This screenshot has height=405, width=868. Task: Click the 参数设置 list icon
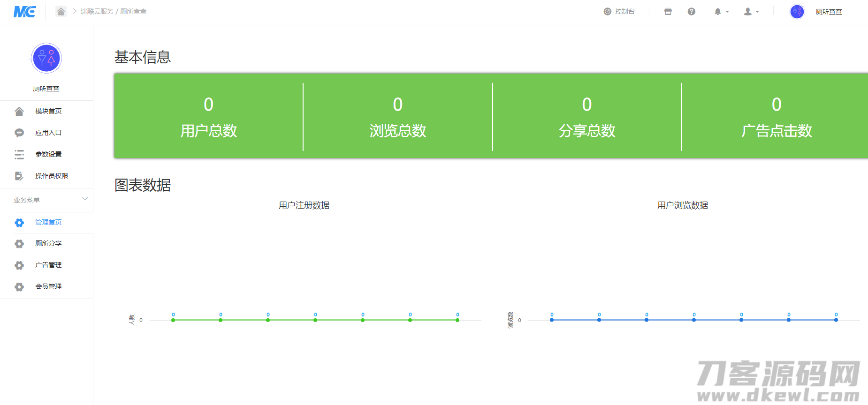click(19, 154)
